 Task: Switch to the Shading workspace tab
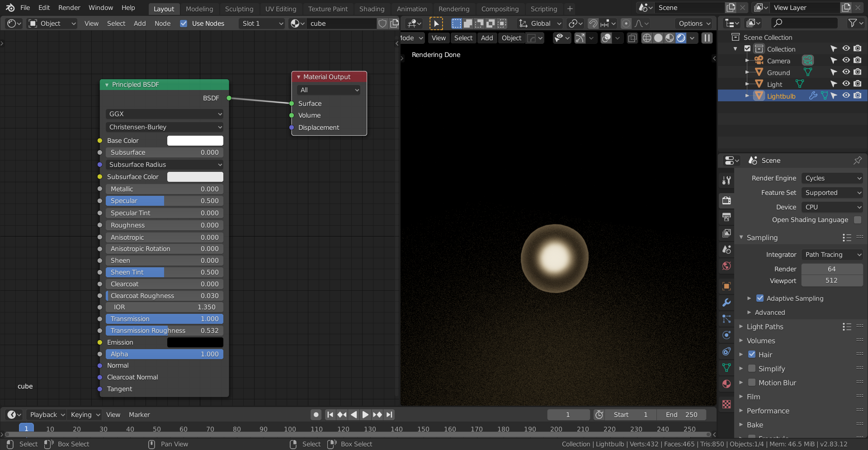point(372,9)
